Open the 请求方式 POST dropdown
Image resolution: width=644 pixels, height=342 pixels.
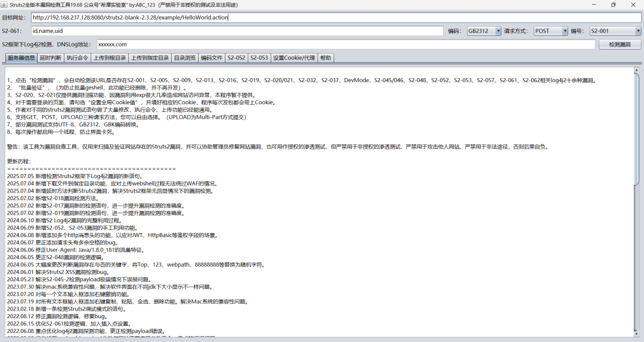coord(551,31)
